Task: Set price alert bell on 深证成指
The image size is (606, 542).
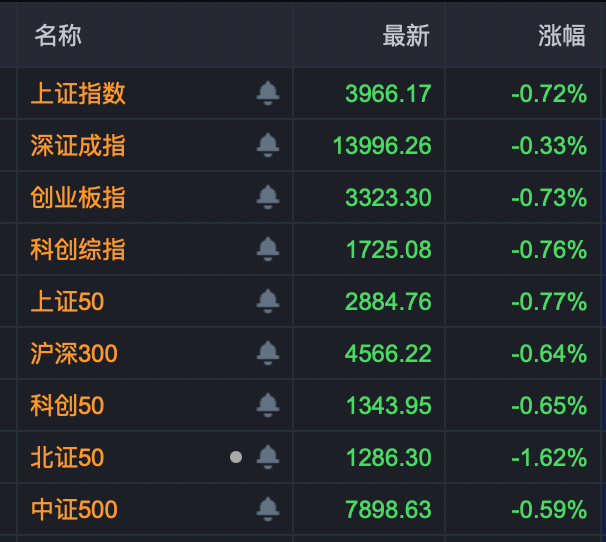Action: pyautogui.click(x=267, y=146)
